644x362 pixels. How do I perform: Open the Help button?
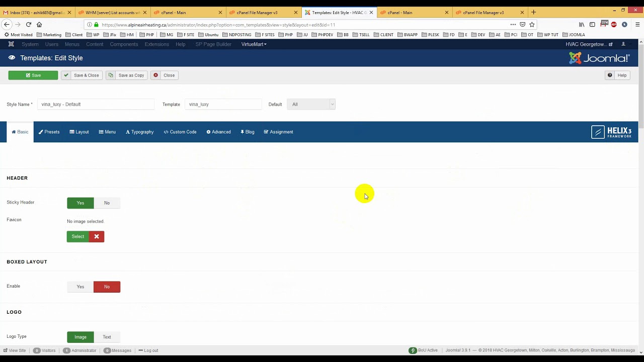coord(617,75)
